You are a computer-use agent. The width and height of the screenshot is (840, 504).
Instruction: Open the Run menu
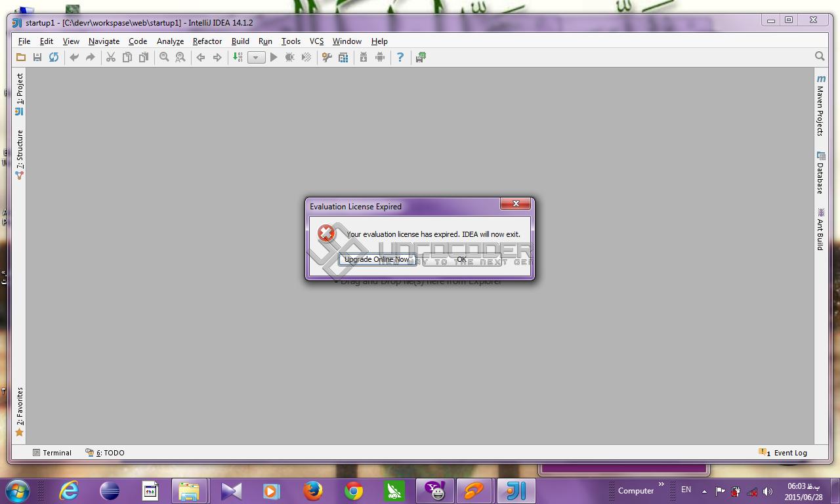[265, 41]
